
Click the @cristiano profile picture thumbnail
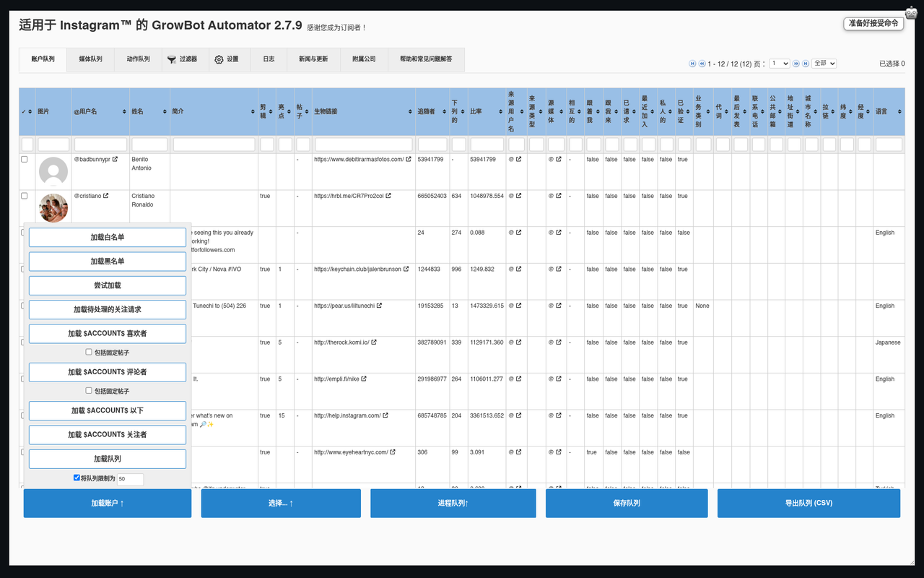[x=53, y=208]
